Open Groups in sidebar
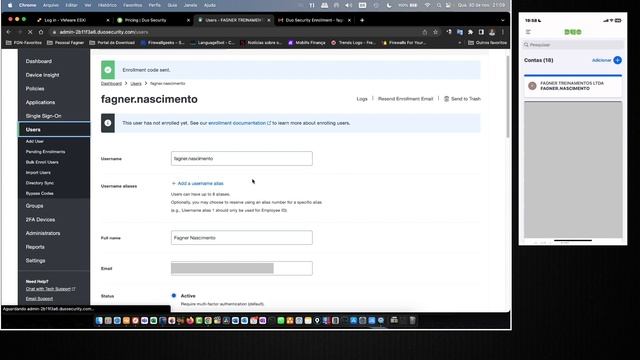 34,206
